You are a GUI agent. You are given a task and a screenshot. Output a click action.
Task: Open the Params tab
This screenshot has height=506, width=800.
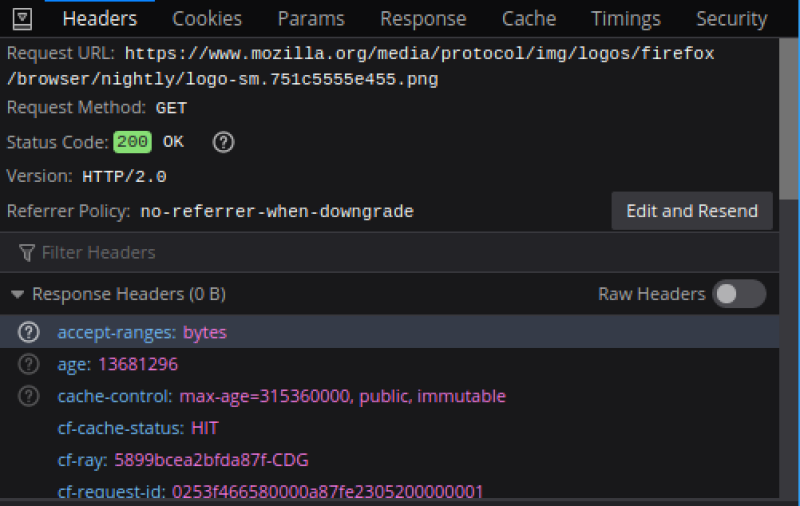click(x=311, y=19)
